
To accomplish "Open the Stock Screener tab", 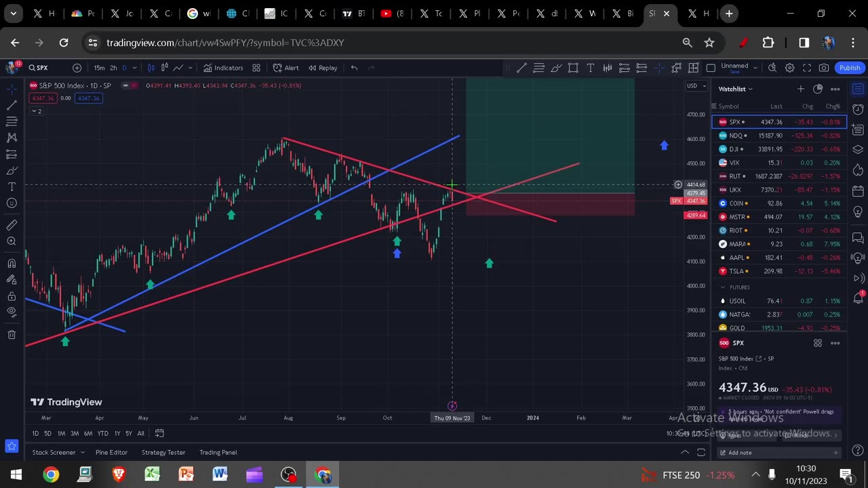I will (54, 452).
